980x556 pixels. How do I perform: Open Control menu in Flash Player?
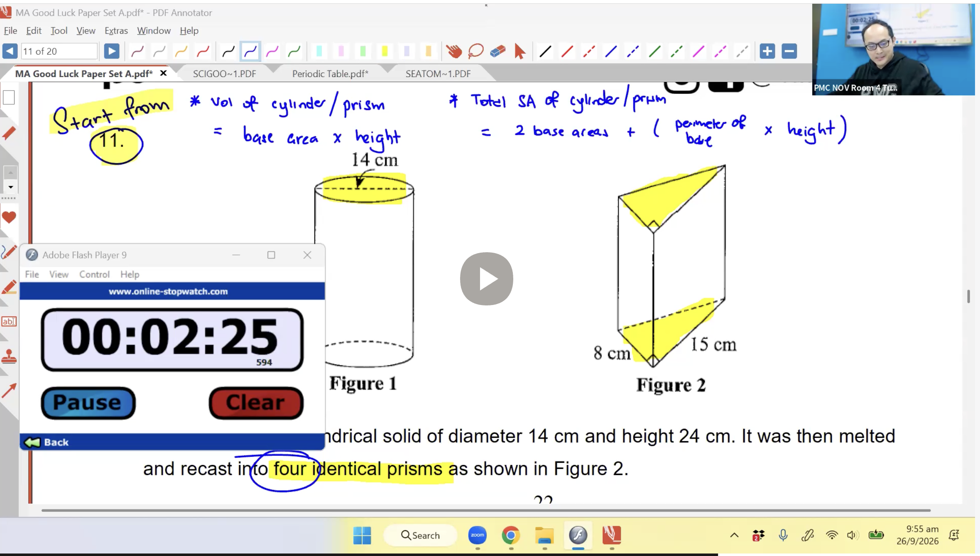[x=94, y=274]
